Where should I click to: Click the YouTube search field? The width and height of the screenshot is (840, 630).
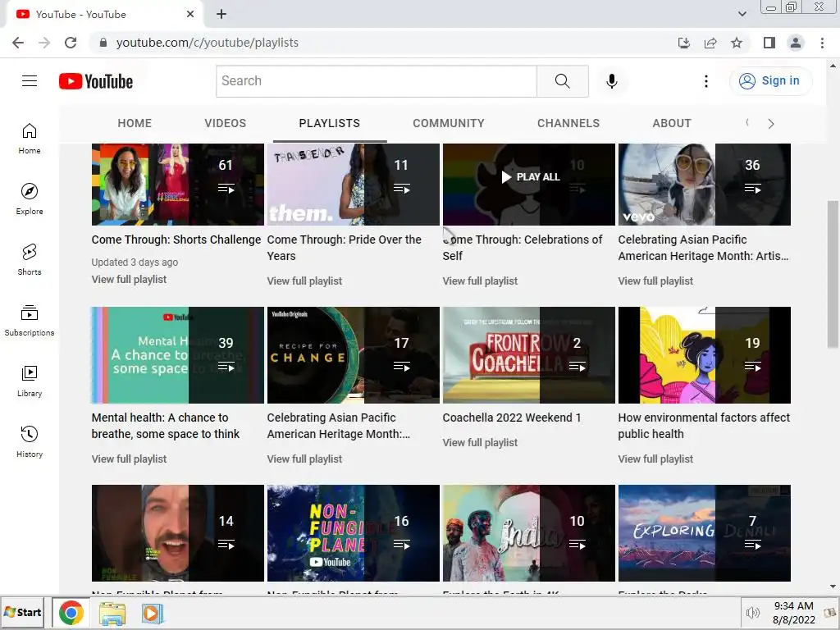coord(377,81)
